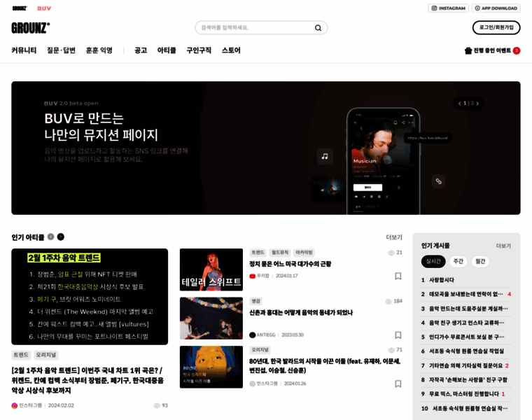Open the small GROUNZ logo link at top
Viewport: 532px width, 420px height.
[20, 8]
